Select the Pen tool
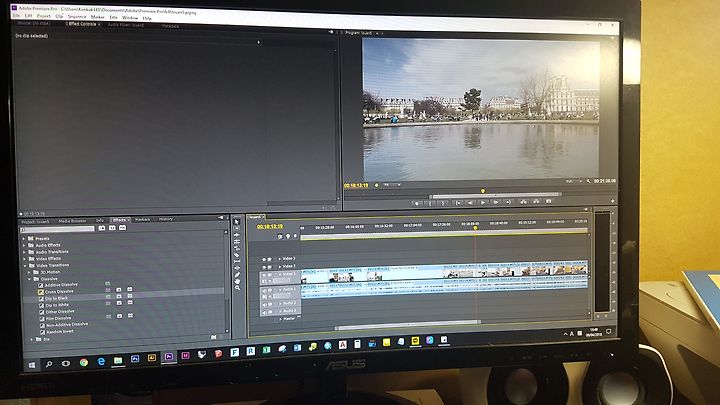This screenshot has height=405, width=720. coord(237,275)
